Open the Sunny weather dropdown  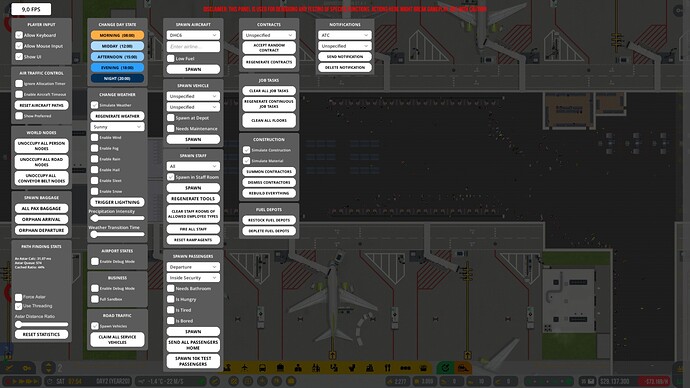pyautogui.click(x=117, y=127)
